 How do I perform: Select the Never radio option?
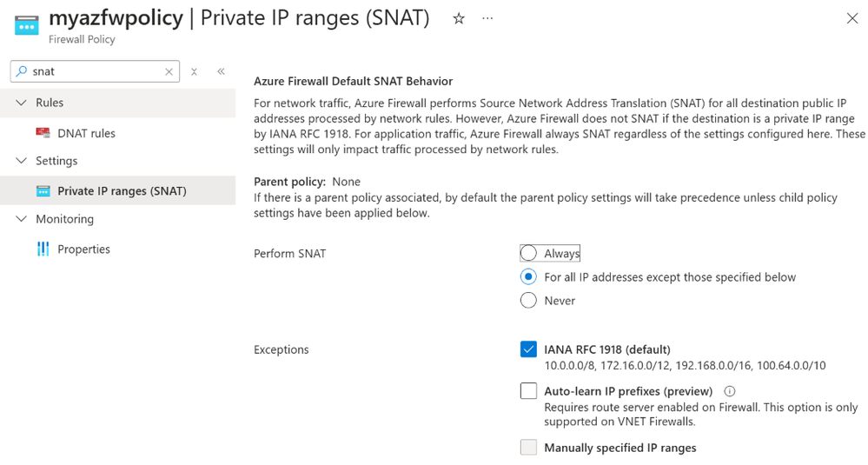point(528,301)
